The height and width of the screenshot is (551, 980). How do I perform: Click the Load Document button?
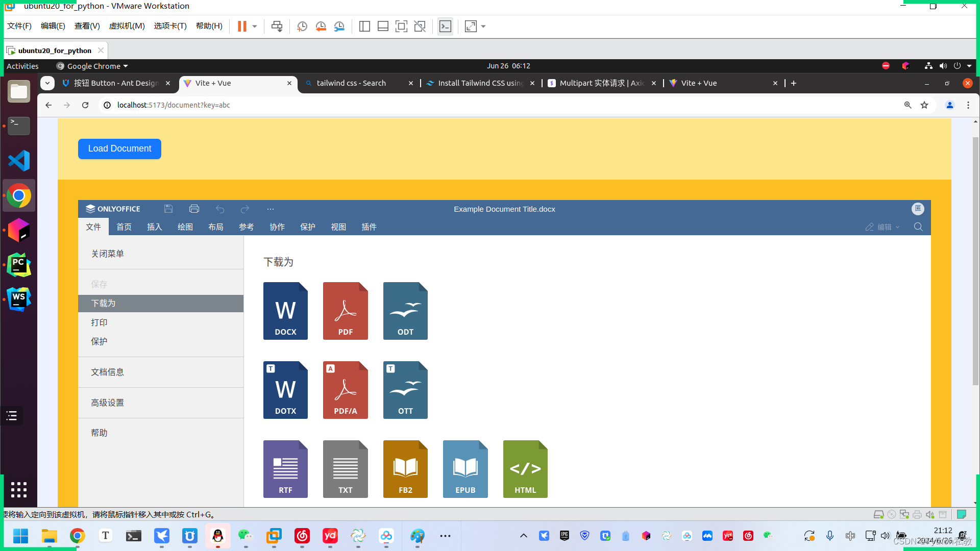pos(120,148)
